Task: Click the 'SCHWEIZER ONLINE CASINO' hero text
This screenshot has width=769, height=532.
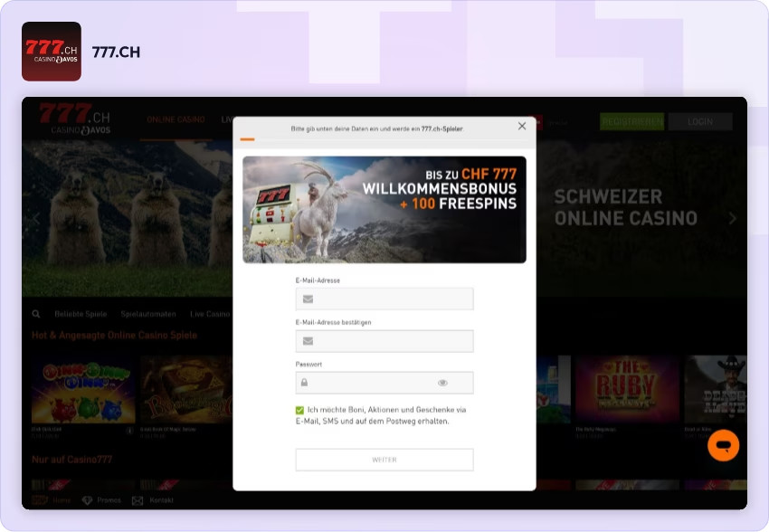Action: [626, 207]
